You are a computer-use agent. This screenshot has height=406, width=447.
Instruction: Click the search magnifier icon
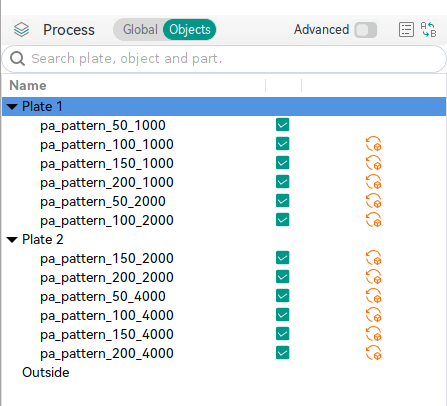[x=17, y=59]
